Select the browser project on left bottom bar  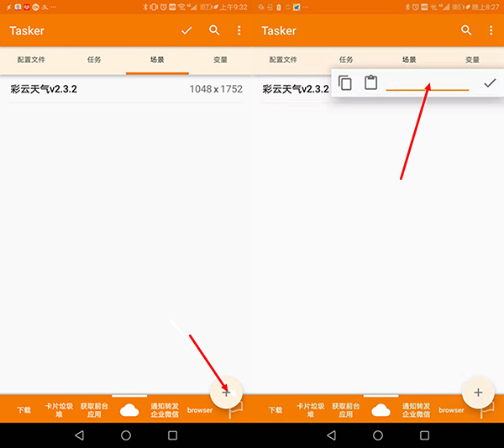click(x=199, y=410)
